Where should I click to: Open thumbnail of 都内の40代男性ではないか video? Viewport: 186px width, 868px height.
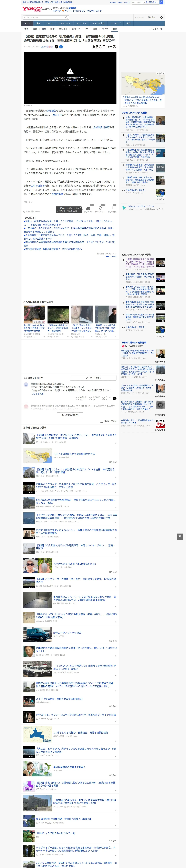(x=58, y=314)
